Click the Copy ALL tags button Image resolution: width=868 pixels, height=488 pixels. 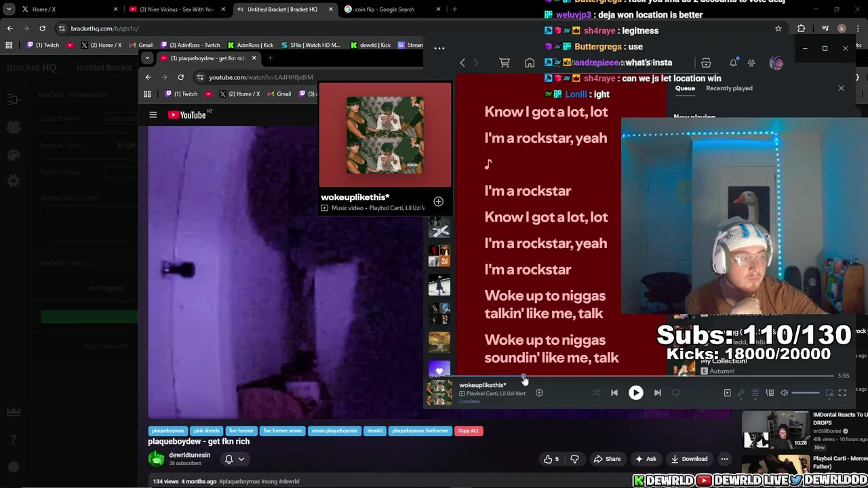468,430
